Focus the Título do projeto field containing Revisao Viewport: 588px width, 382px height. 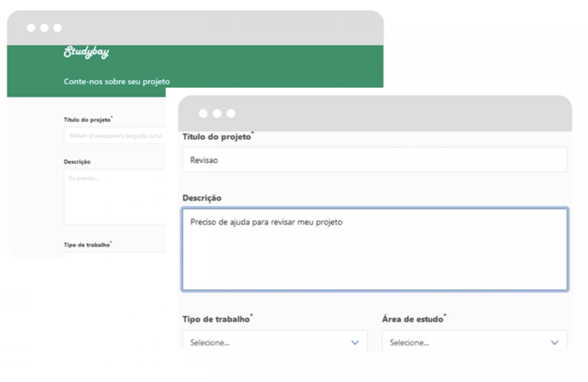[x=375, y=159]
